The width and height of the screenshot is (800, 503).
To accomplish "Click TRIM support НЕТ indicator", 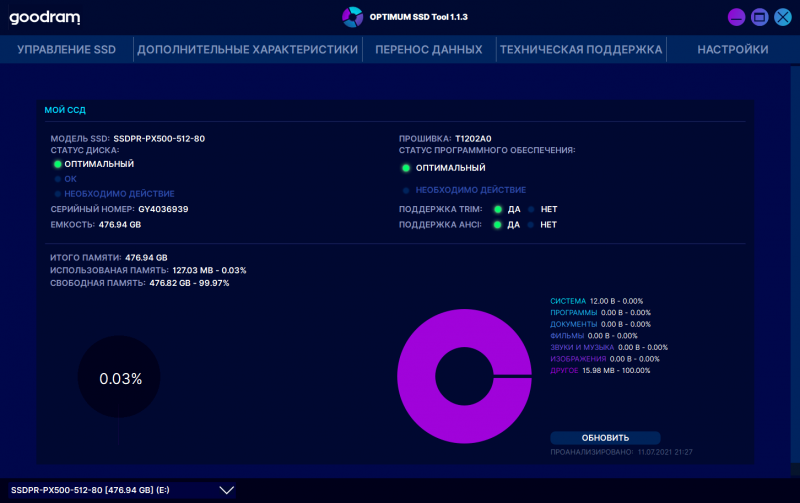I will pos(531,209).
